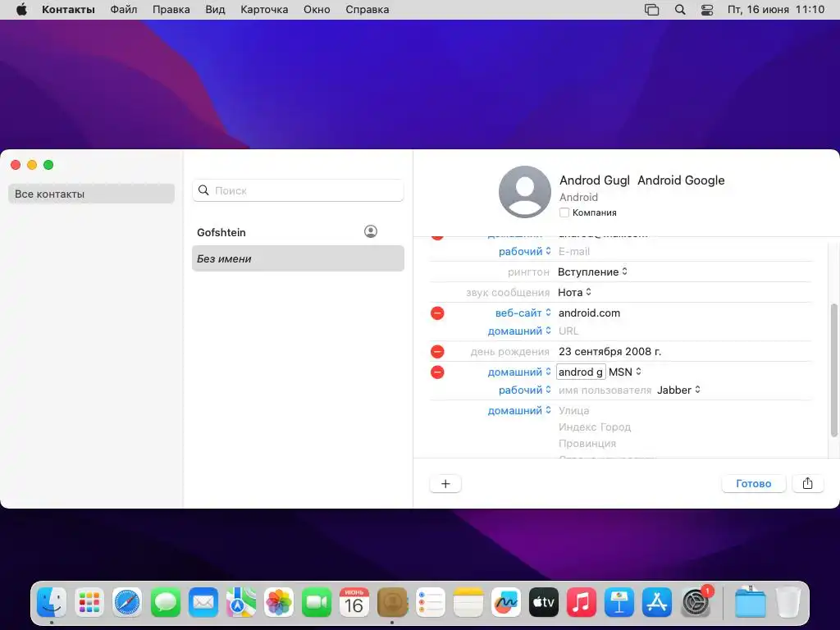The image size is (840, 630).
Task: Click the date and time in menu bar
Action: 776,10
